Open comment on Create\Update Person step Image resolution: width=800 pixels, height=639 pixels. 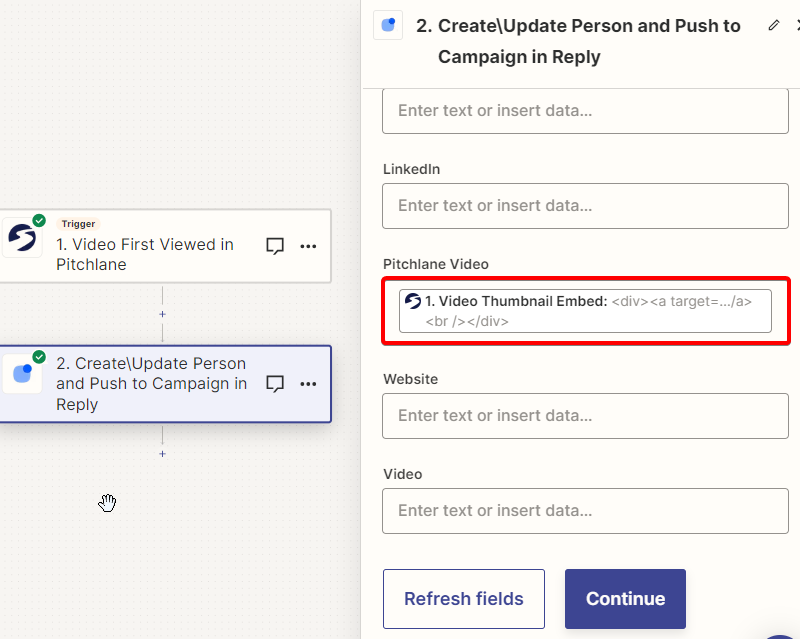(x=275, y=384)
